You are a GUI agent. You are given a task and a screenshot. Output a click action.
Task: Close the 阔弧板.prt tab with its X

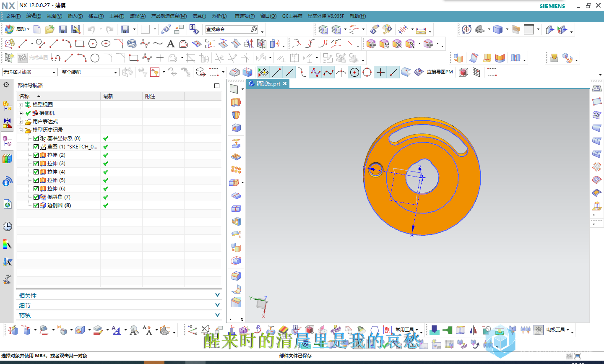tap(285, 84)
